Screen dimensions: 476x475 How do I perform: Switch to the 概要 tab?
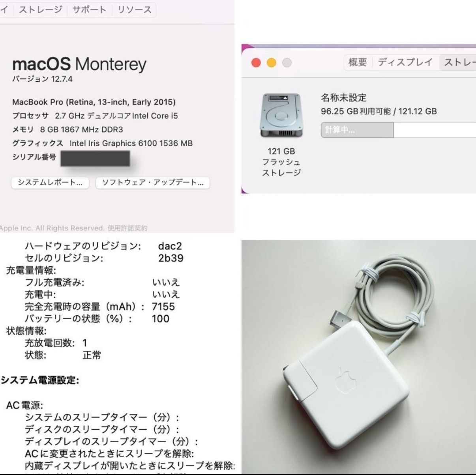358,62
